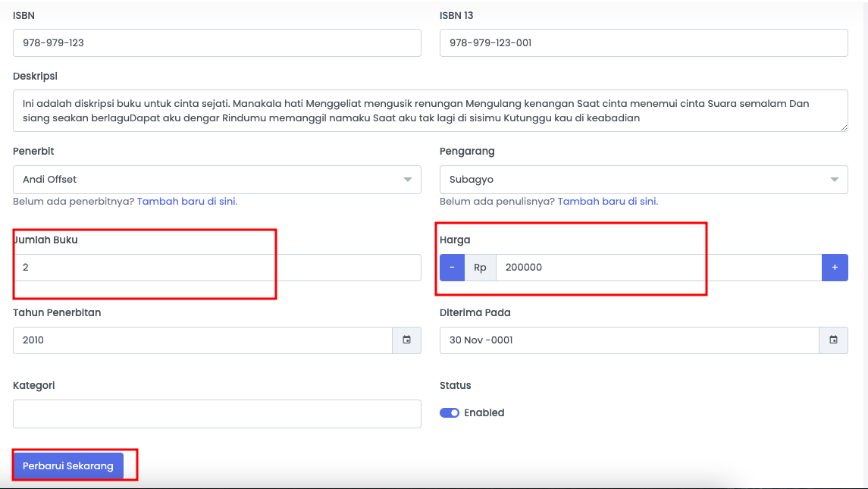This screenshot has width=868, height=489.
Task: Open the Penerbit dropdown arrow
Action: coord(409,180)
